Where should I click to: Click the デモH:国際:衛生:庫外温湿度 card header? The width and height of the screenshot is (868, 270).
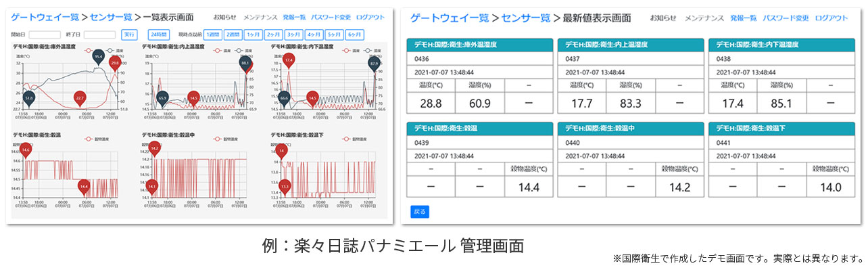click(479, 44)
